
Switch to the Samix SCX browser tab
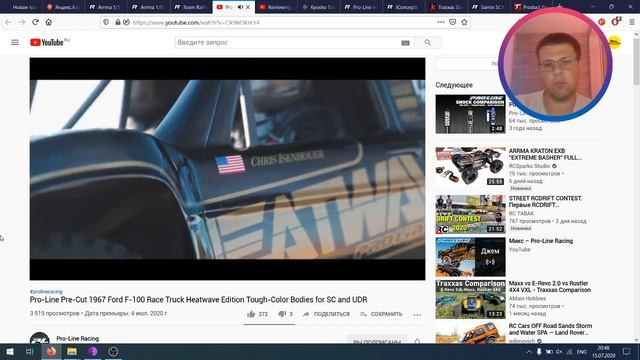point(488,7)
